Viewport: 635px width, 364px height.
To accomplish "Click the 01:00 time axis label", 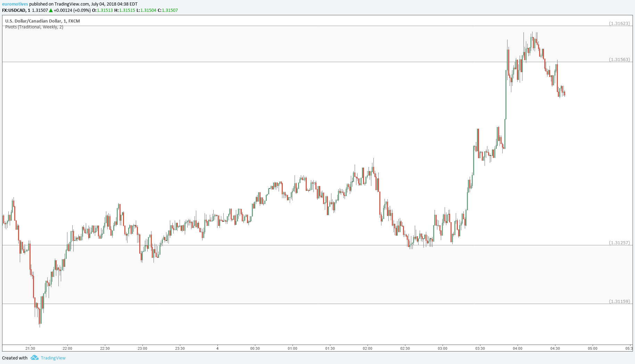I will [292, 348].
